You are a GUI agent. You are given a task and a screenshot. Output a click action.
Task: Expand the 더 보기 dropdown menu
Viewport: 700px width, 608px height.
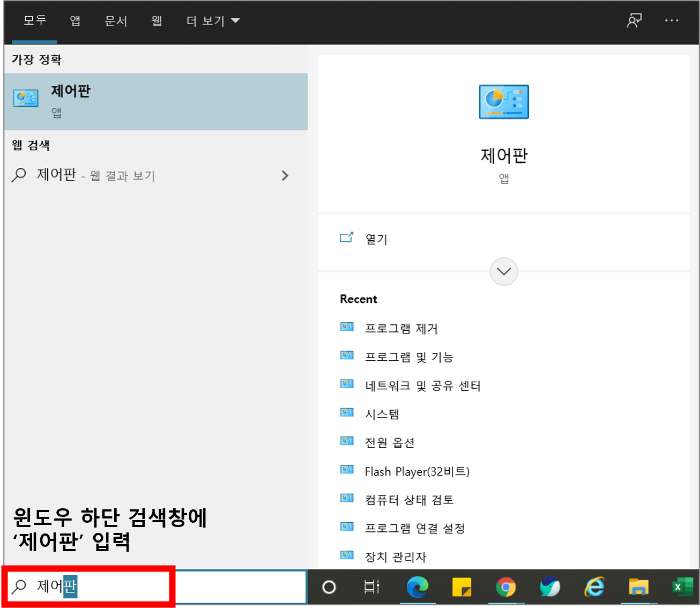pyautogui.click(x=212, y=20)
